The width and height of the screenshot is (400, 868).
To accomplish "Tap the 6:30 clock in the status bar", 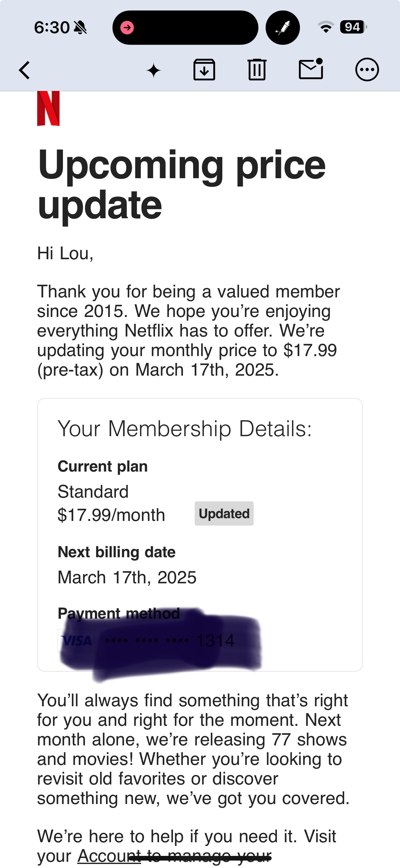I will click(x=51, y=28).
